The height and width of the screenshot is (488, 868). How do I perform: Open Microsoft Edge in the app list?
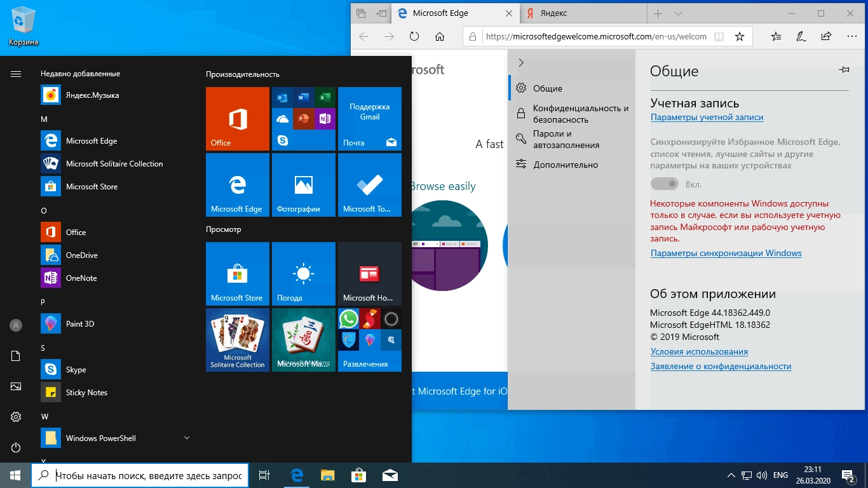tap(114, 141)
